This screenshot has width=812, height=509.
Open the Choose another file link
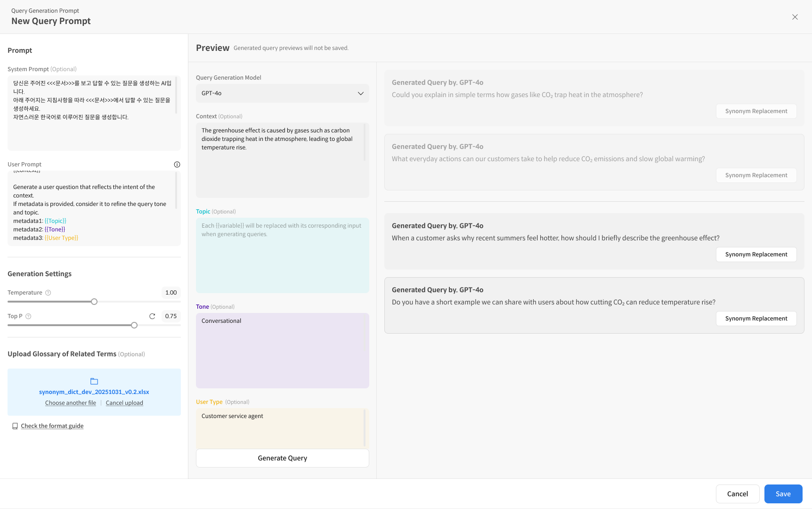pyautogui.click(x=71, y=403)
